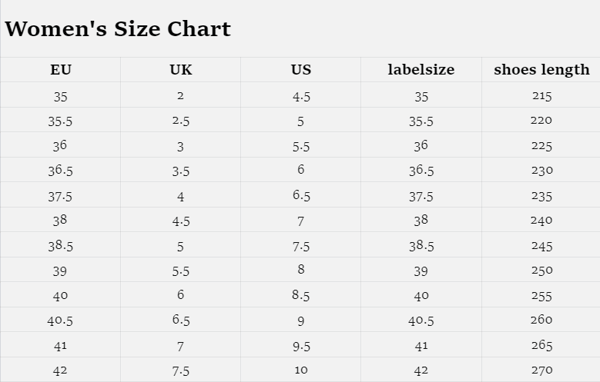
Task: Select the EU column header
Action: click(x=60, y=70)
